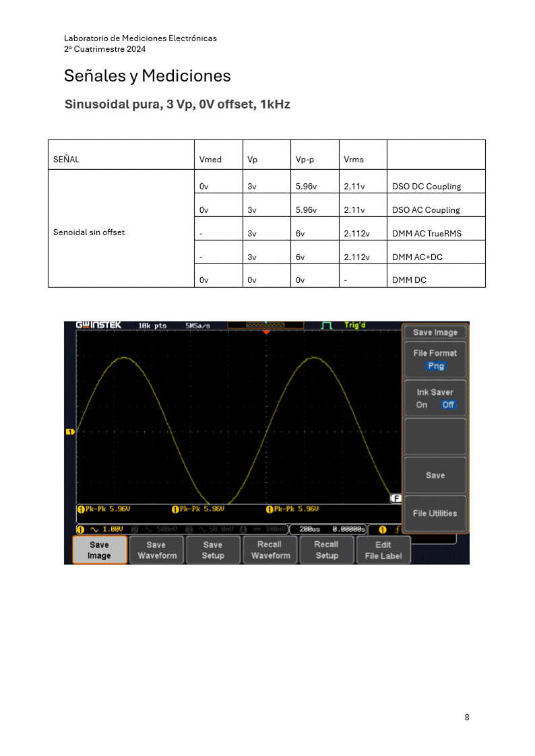Open the File Utilities submenu
The height and width of the screenshot is (756, 535).
tap(435, 513)
